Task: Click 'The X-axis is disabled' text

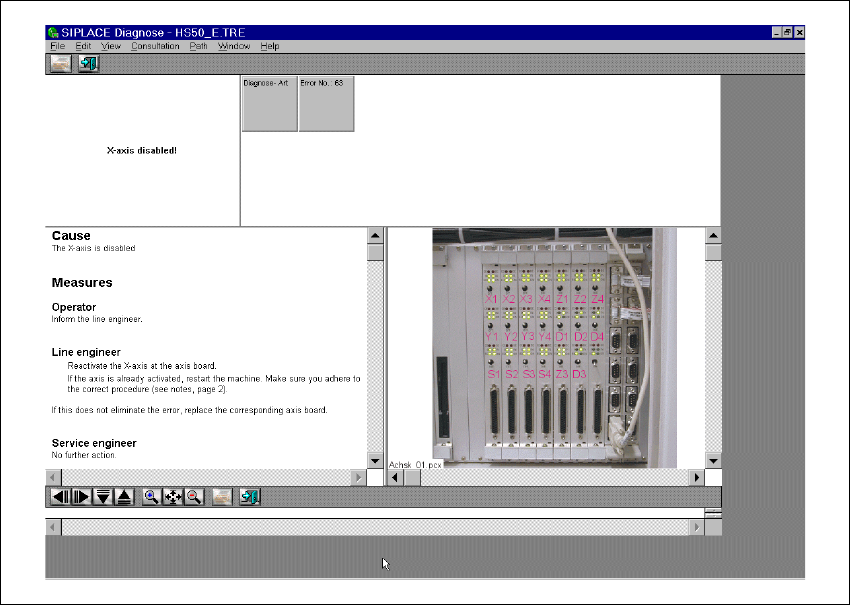Action: pos(93,248)
